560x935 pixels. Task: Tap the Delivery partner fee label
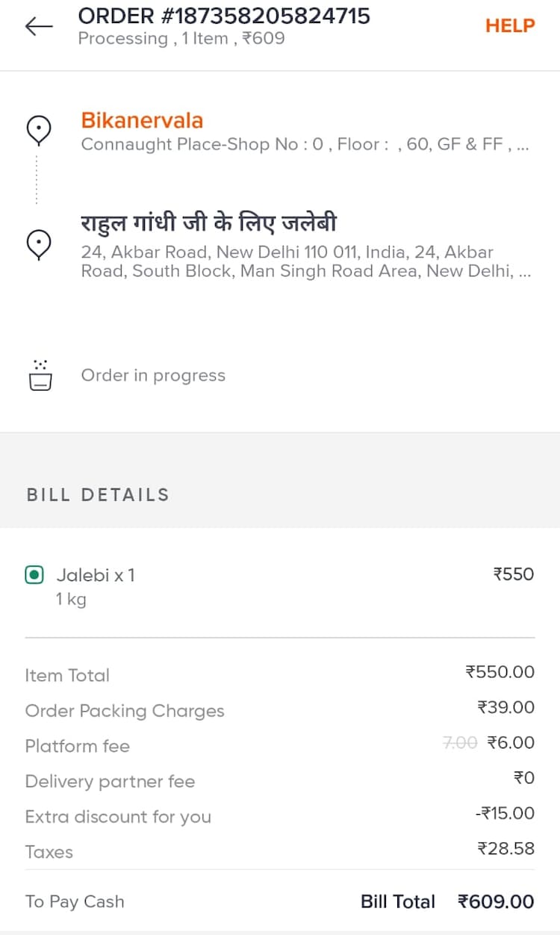110,781
